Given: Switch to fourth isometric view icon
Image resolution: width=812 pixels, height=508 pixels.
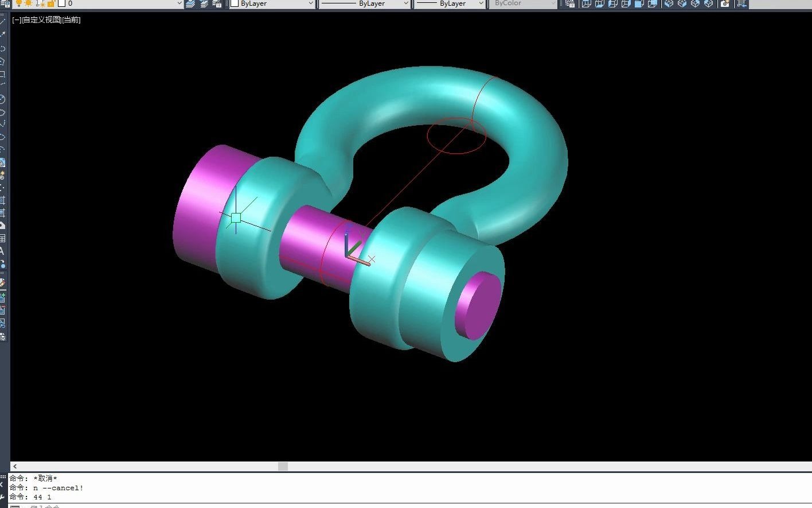Looking at the screenshot, I should pos(708,3).
